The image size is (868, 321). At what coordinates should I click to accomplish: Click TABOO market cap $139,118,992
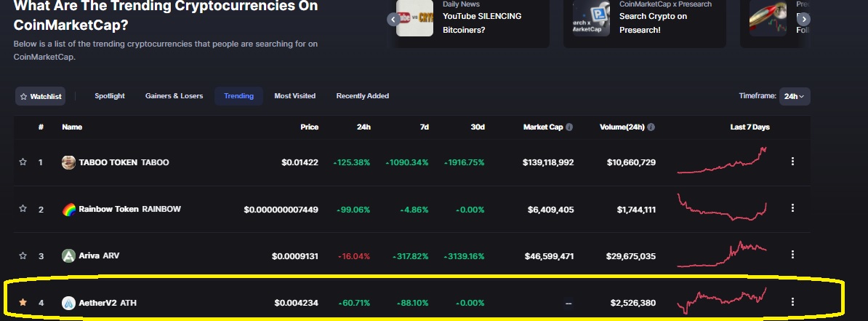tap(548, 162)
